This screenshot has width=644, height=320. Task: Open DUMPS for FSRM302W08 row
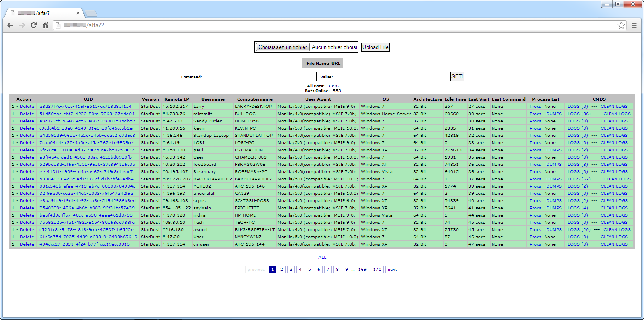[x=554, y=165]
